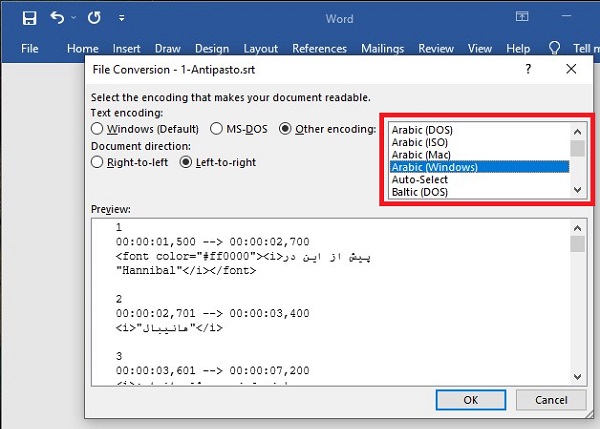Click encoding list scroll down arrow
This screenshot has width=600, height=429.
click(x=577, y=190)
